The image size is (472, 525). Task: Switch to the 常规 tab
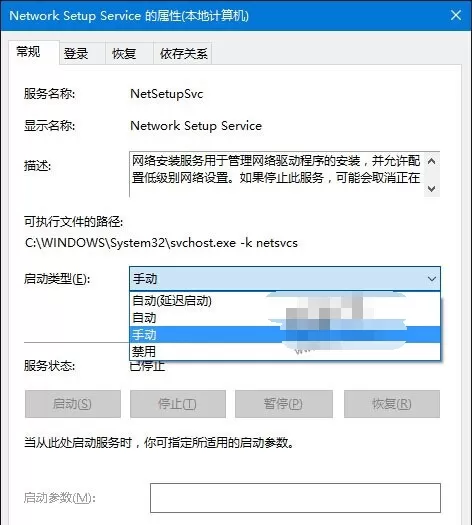click(28, 52)
